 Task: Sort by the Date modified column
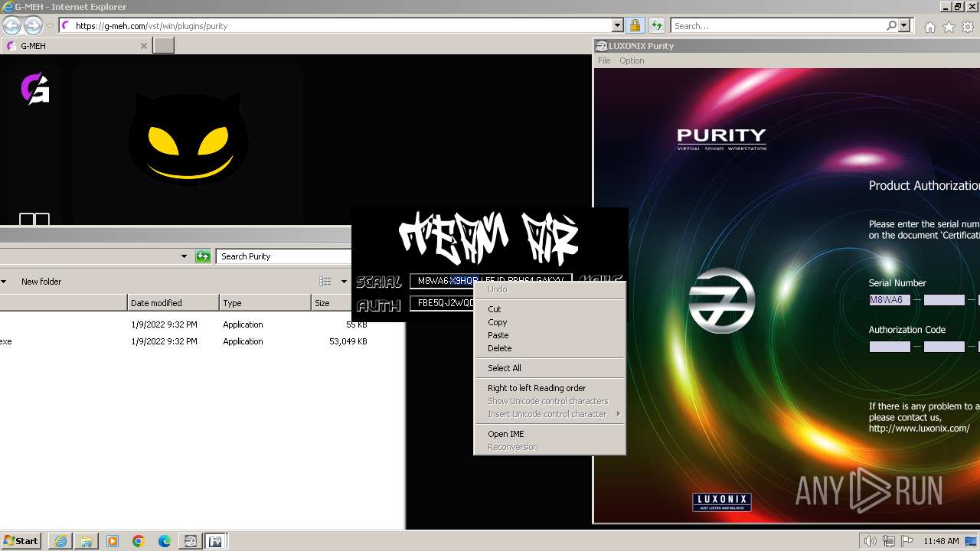click(x=173, y=303)
